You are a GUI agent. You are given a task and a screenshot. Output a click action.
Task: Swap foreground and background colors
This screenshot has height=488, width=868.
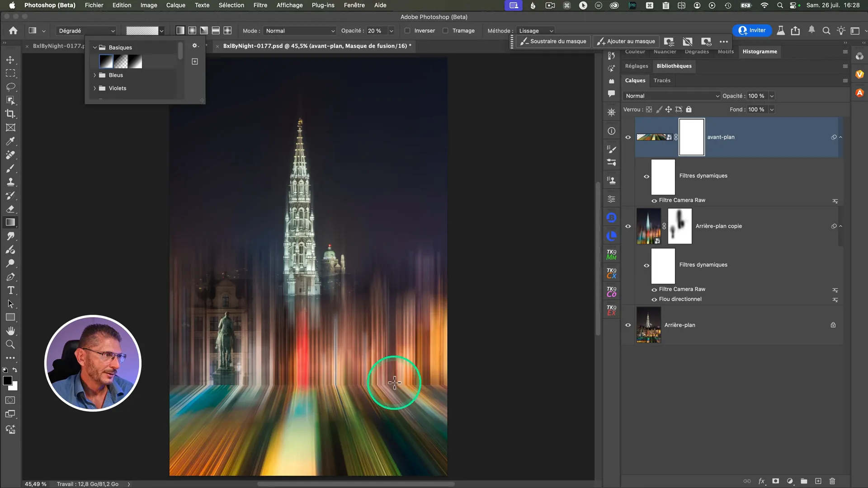pos(15,370)
